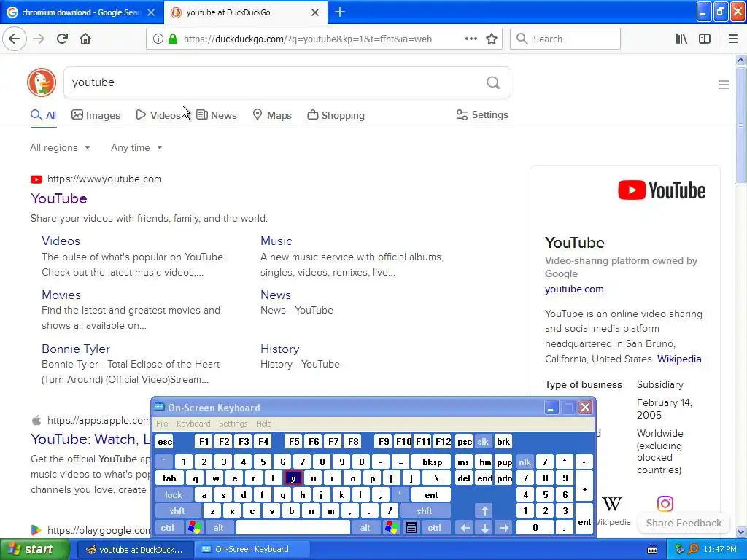This screenshot has width=747, height=560.
Task: Click the Firefox toolbar Search box
Action: click(565, 39)
